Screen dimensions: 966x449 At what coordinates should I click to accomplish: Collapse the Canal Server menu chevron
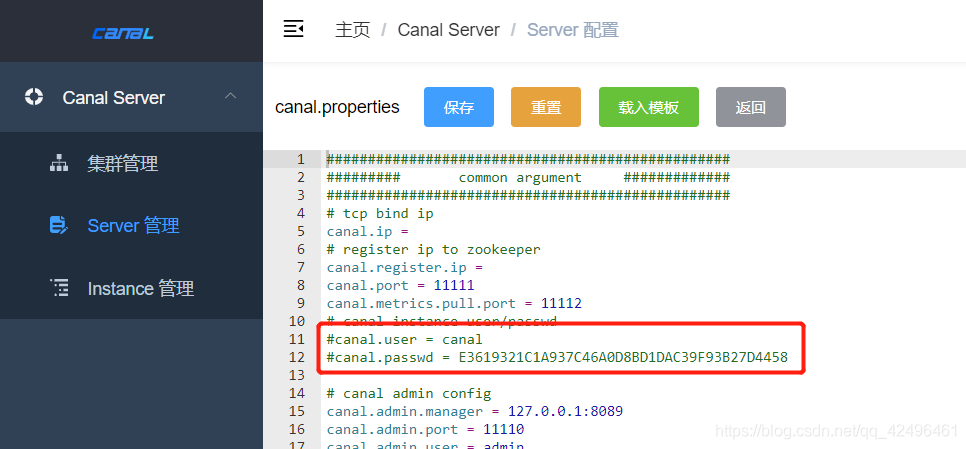(x=230, y=96)
